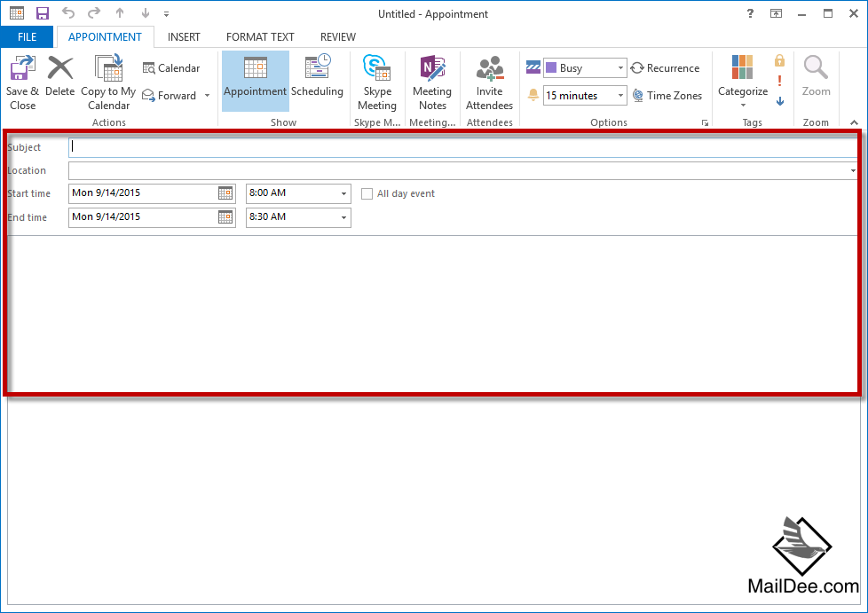Open Options dialog launcher

click(705, 122)
